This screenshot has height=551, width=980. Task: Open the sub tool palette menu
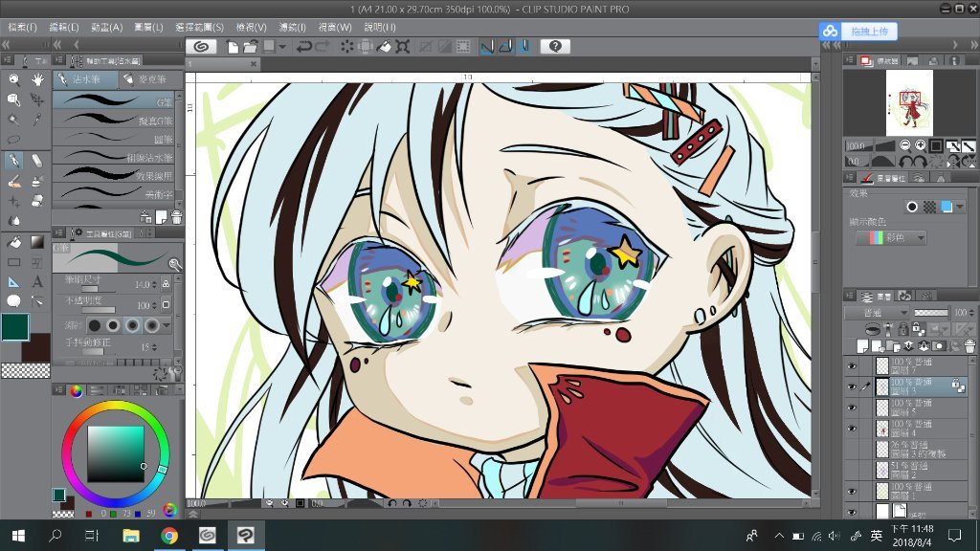pyautogui.click(x=58, y=60)
